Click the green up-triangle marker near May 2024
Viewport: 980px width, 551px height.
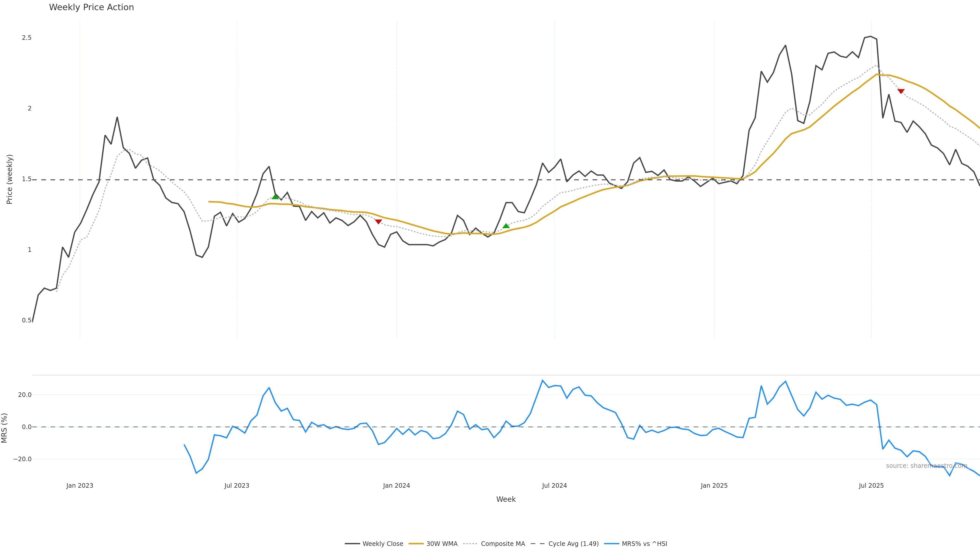[x=506, y=226]
